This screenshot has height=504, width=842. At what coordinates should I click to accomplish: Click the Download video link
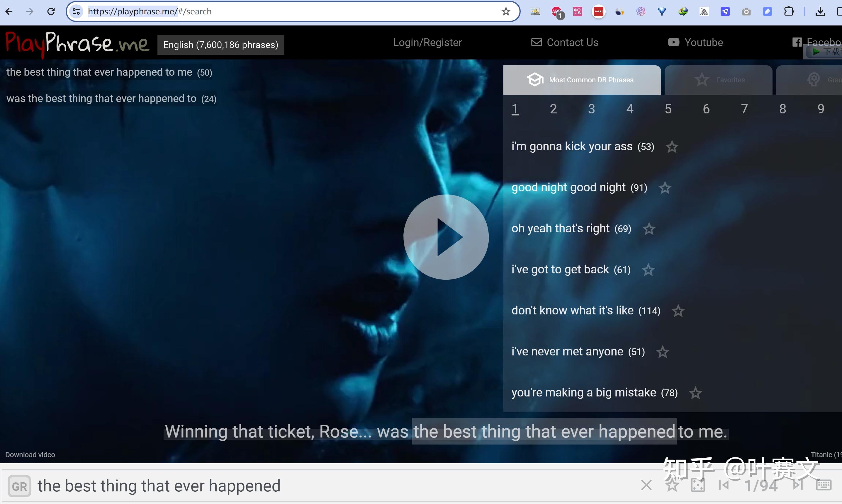click(x=30, y=454)
